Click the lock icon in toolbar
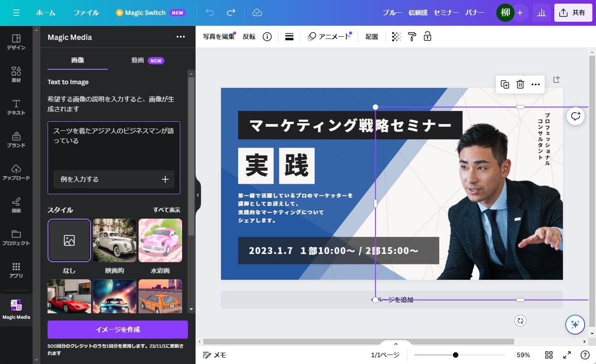The image size is (596, 364). [427, 37]
